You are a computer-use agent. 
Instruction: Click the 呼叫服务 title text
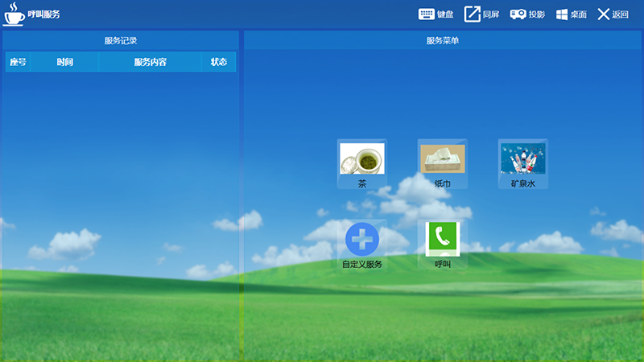44,14
